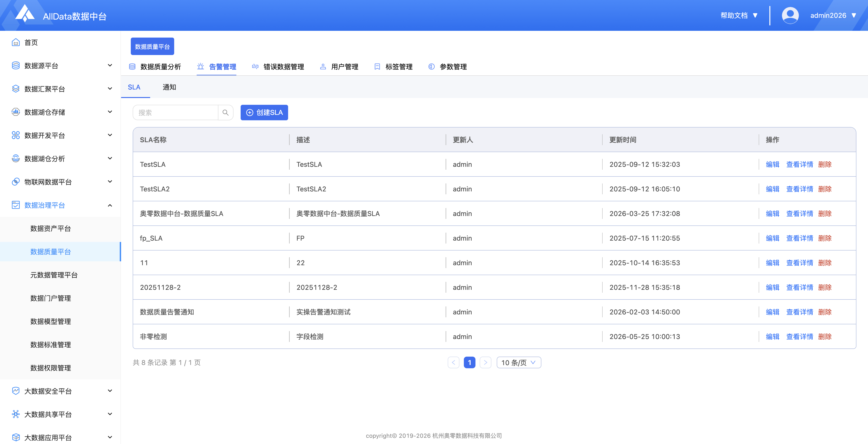Click the 标签管理 bookmark icon

coord(377,67)
